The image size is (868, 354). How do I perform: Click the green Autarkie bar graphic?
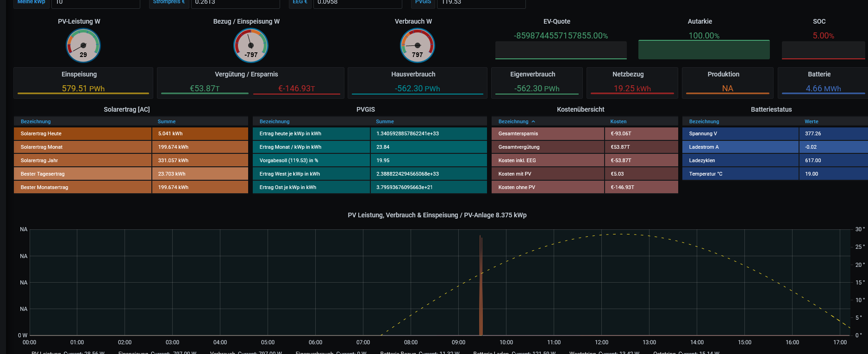point(704,50)
